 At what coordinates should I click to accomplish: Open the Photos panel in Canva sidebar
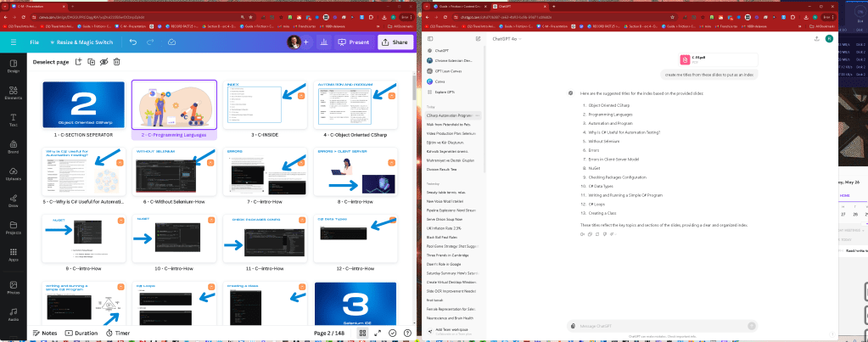coord(14,288)
